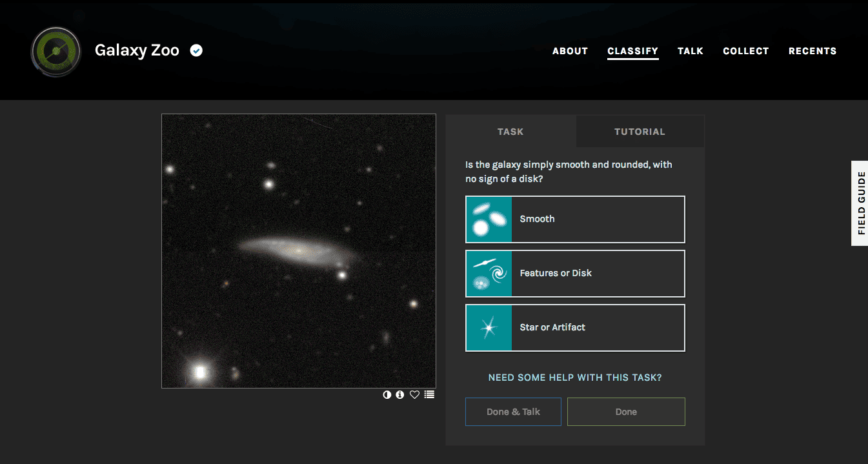Submit classification with the Done button
The image size is (868, 464).
626,412
